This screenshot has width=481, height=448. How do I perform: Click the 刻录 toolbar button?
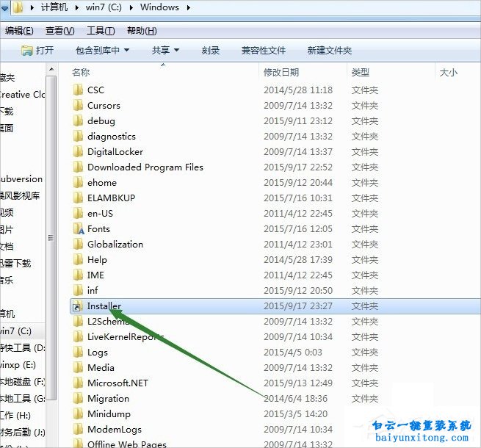click(211, 51)
